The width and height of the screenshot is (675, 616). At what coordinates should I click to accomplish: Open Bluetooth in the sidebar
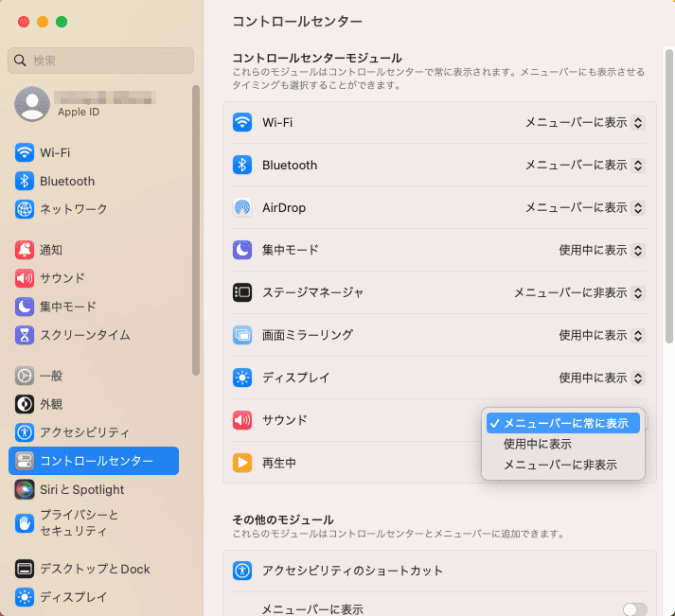point(94,181)
